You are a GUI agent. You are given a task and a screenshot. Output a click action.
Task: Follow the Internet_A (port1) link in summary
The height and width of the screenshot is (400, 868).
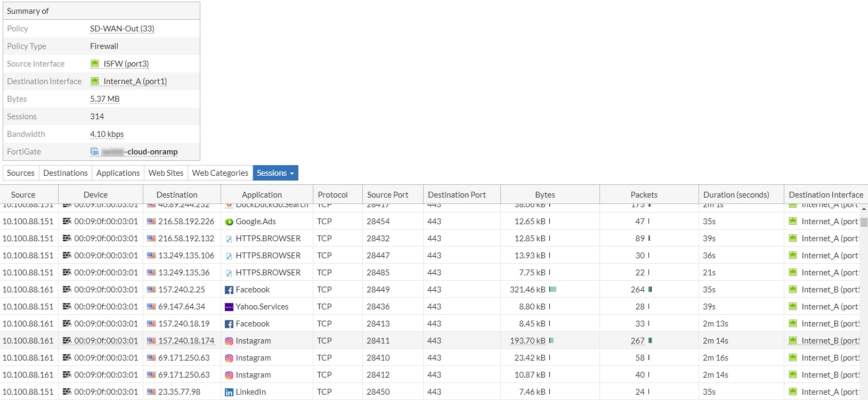(135, 81)
